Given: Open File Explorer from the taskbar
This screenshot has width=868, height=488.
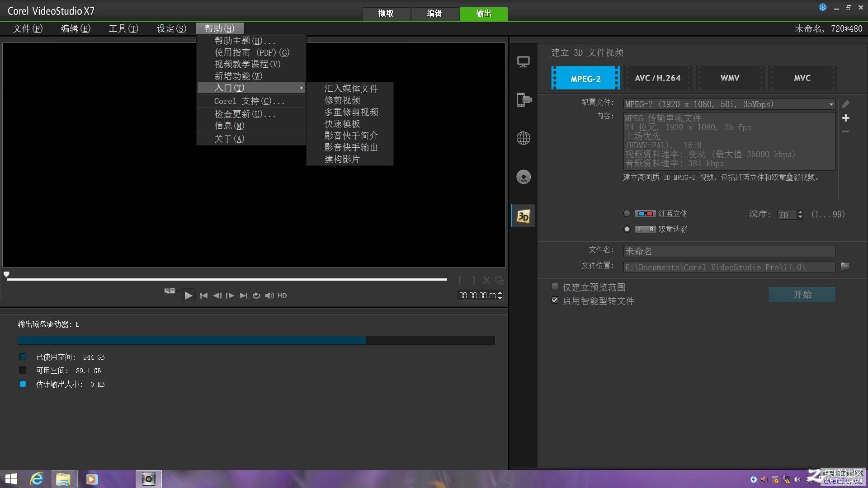Looking at the screenshot, I should (63, 479).
